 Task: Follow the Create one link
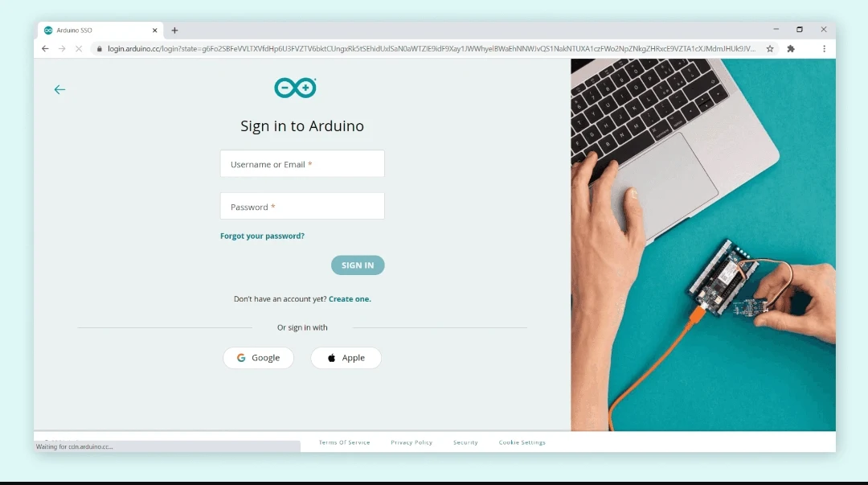[350, 298]
